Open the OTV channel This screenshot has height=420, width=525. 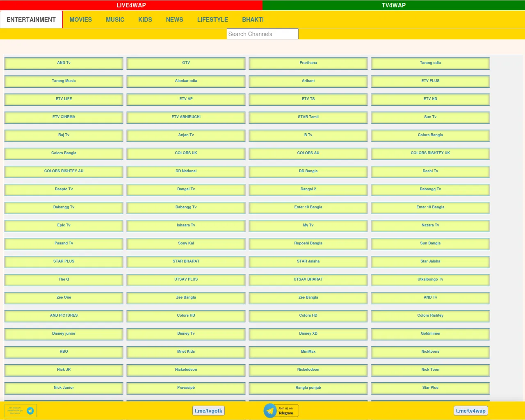186,63
